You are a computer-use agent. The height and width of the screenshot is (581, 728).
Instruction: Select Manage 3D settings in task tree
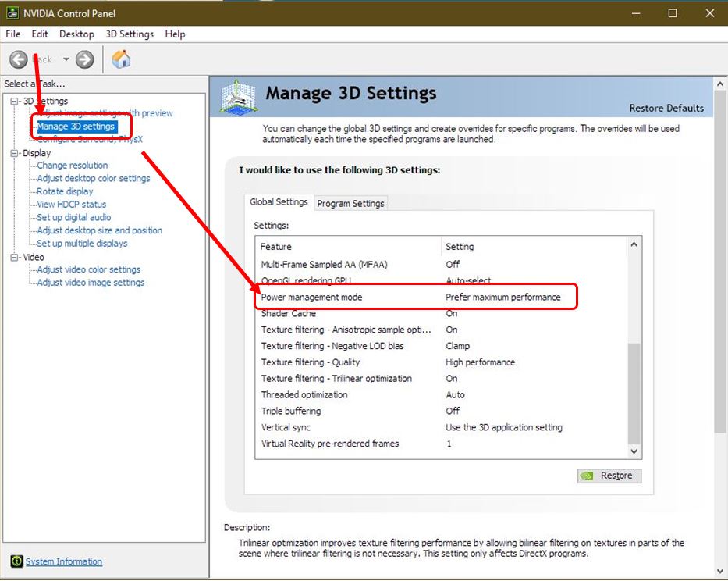76,127
